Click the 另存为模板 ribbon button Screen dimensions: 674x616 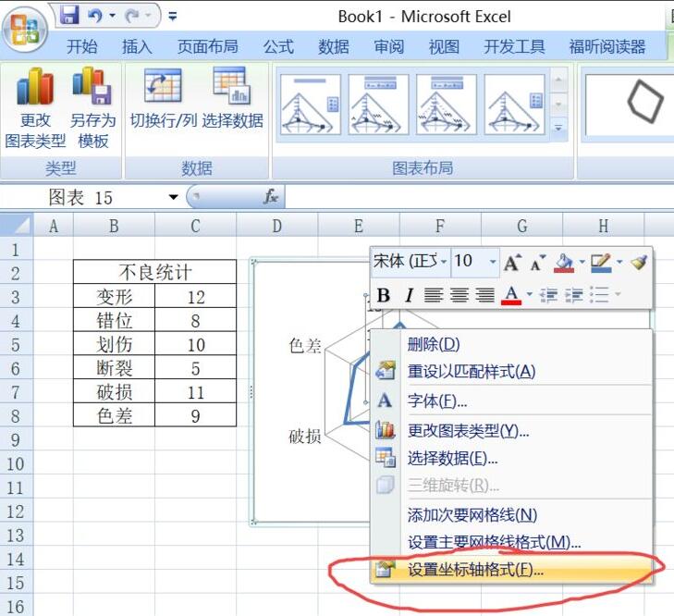[92, 107]
